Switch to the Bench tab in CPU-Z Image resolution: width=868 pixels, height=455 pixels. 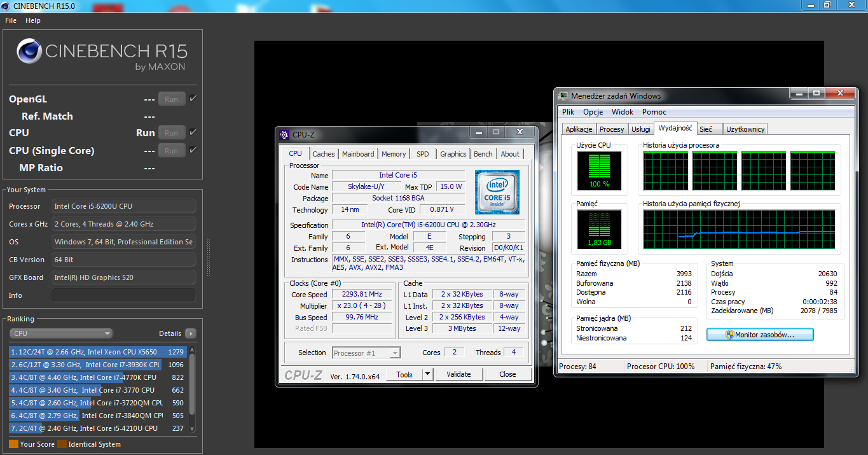tap(483, 154)
